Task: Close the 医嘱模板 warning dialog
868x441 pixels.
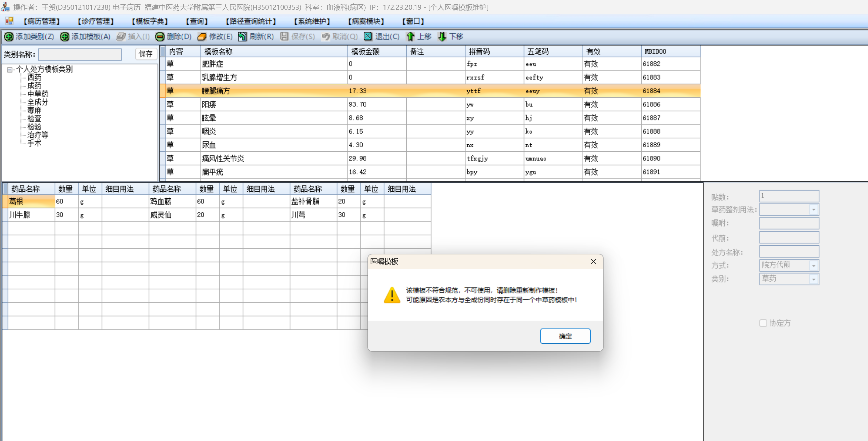Action: 593,262
